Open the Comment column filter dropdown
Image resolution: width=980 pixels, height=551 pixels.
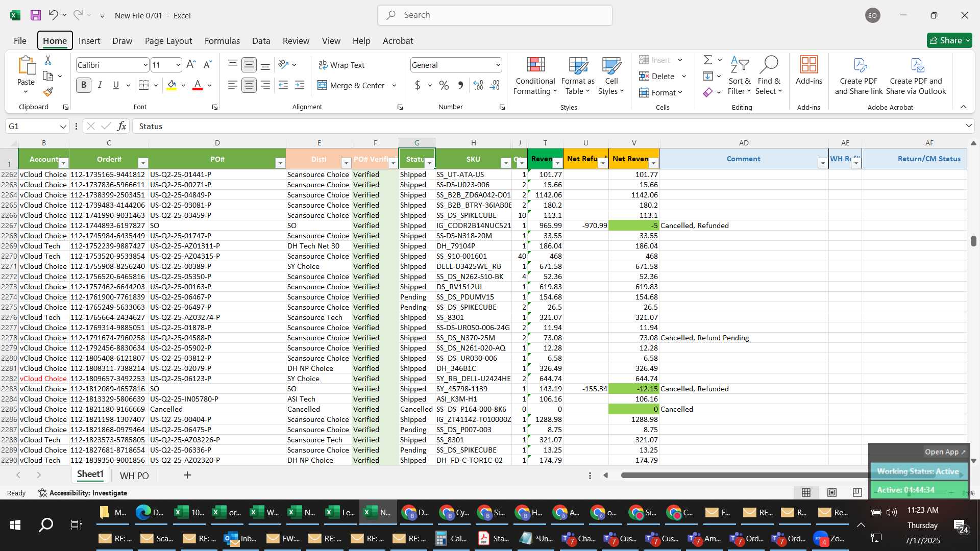coord(822,163)
